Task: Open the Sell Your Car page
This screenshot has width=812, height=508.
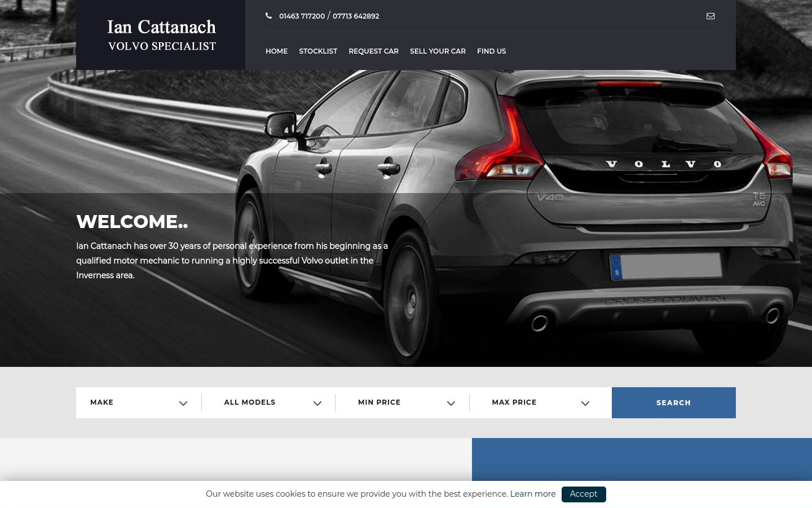Action: tap(438, 51)
